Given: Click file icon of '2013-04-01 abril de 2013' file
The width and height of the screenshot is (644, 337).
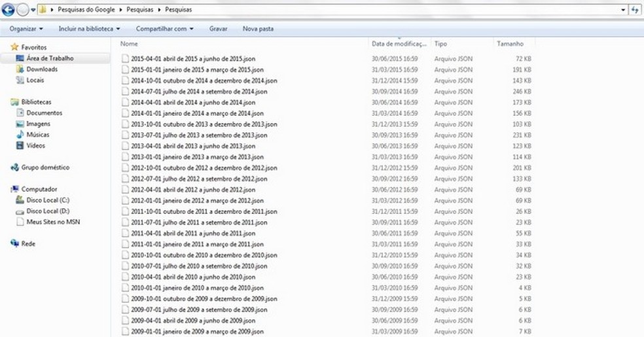Looking at the screenshot, I should 125,146.
